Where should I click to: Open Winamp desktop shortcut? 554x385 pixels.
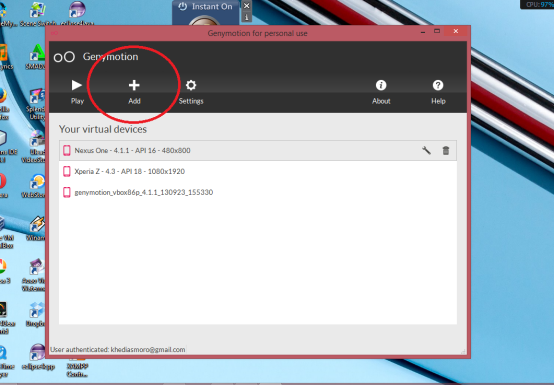36,229
